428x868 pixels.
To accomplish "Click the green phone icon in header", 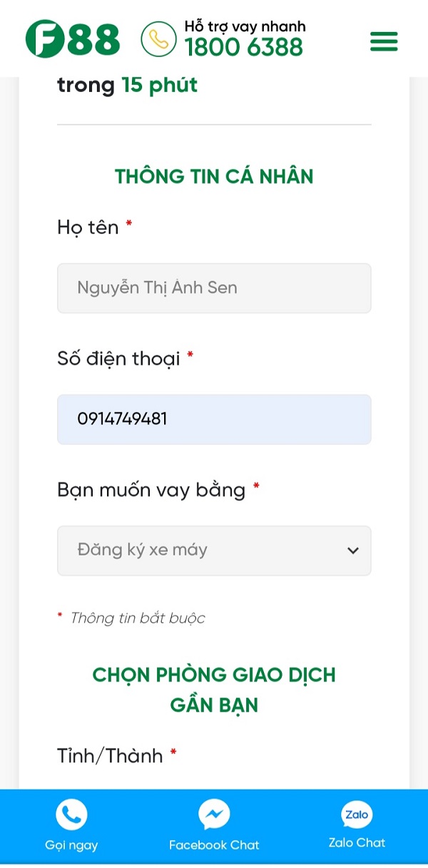I will pos(158,39).
